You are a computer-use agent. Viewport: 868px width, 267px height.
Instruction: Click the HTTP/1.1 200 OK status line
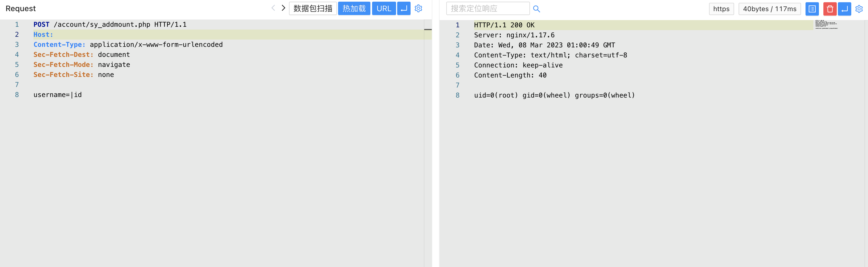tap(504, 25)
